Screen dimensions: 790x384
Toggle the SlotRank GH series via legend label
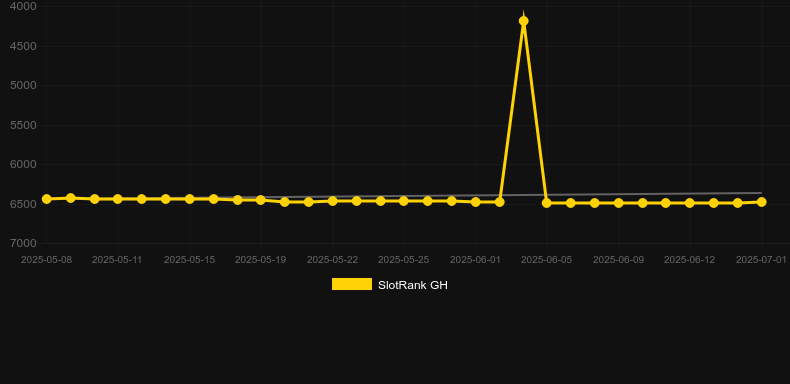coord(413,285)
